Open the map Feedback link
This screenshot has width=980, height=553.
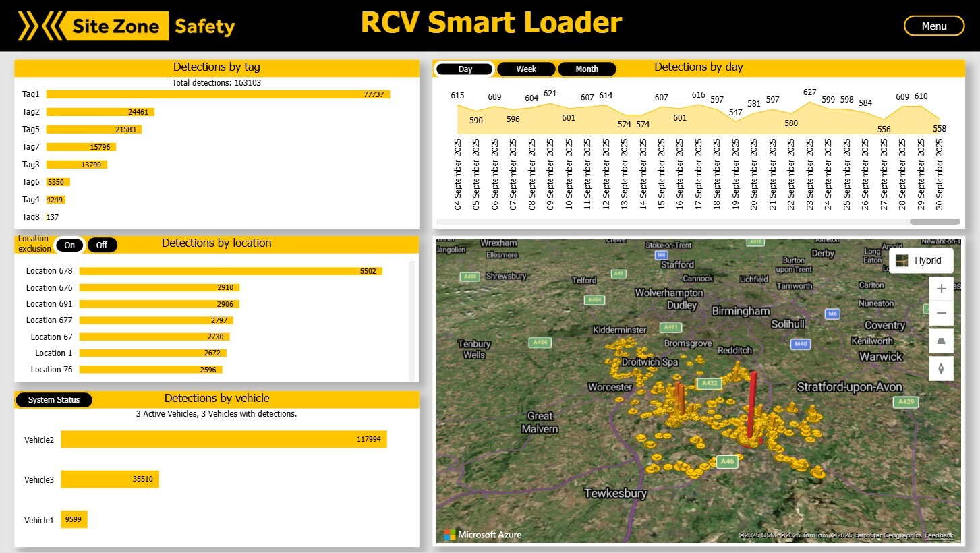[939, 535]
